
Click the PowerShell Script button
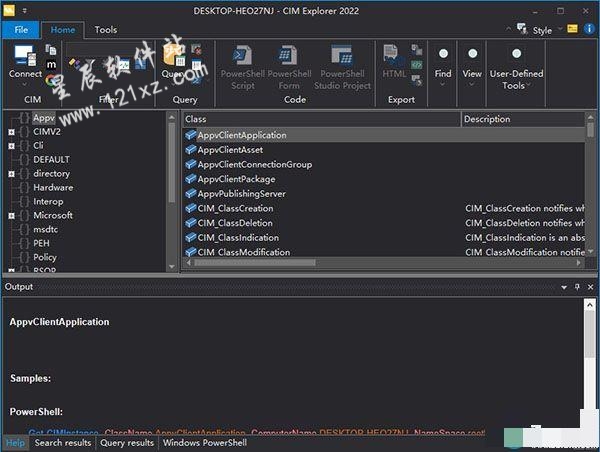pyautogui.click(x=243, y=67)
